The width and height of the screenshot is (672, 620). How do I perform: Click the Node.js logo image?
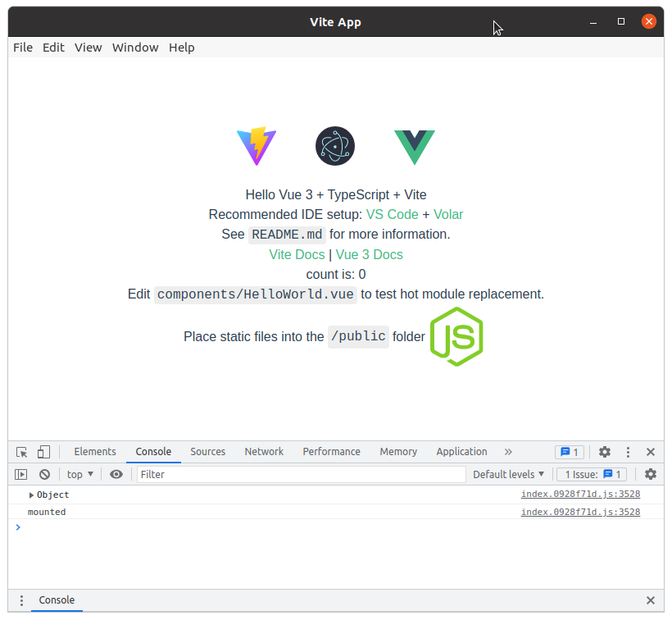456,336
